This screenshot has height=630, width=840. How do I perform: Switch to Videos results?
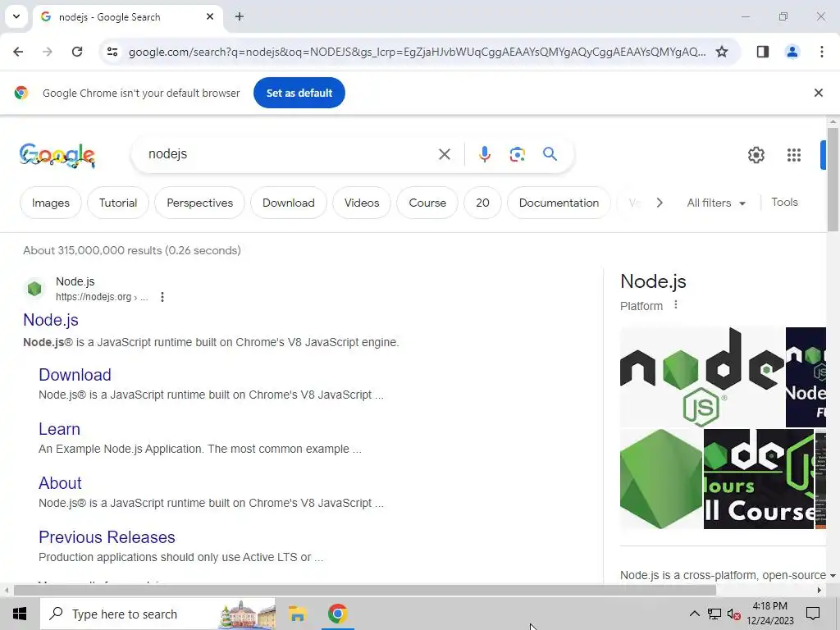(x=362, y=203)
